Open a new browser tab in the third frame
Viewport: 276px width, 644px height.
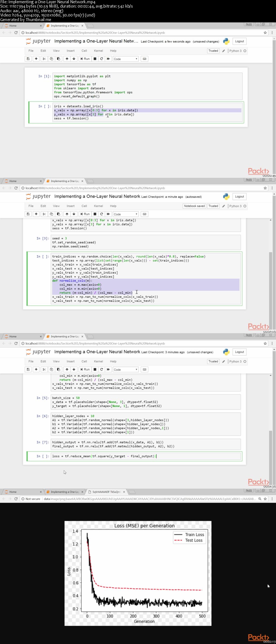click(90, 336)
